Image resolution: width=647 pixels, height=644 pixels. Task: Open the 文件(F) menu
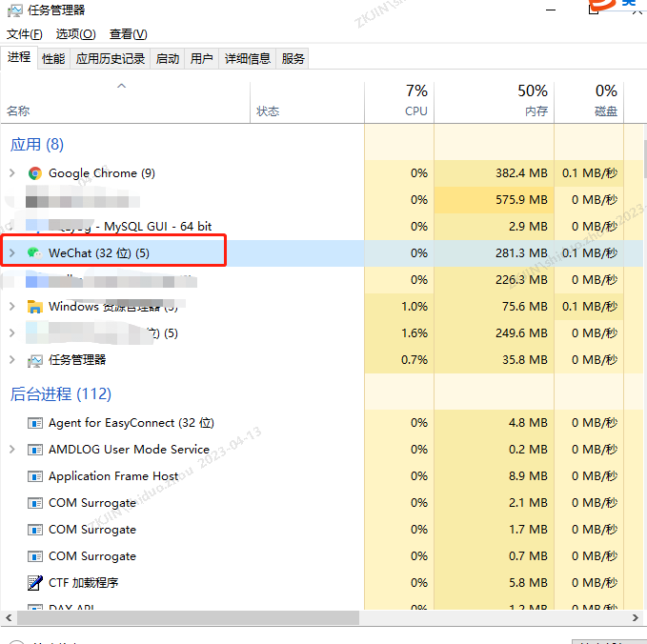coord(25,34)
